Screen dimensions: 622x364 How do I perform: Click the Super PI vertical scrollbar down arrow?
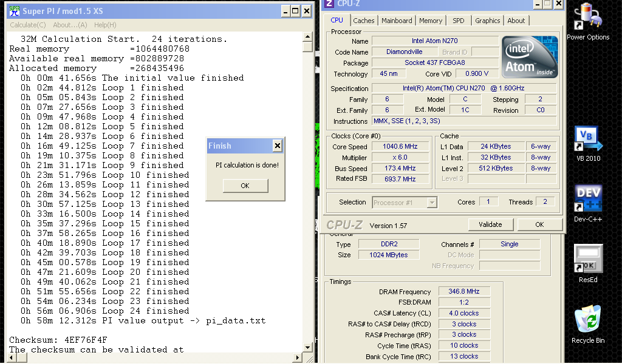coord(307,348)
